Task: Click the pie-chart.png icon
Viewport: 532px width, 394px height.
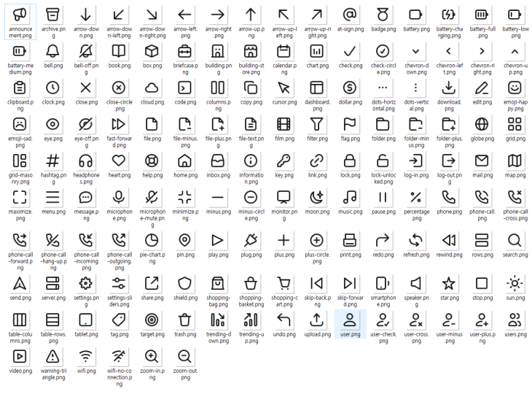Action: pyautogui.click(x=152, y=241)
